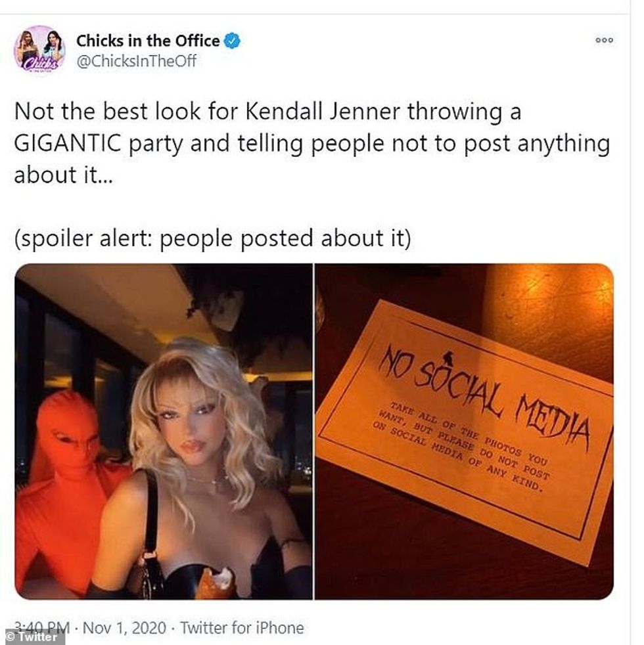Image resolution: width=644 pixels, height=645 pixels.
Task: Click the 3:40 PM timestamp
Action: [x=42, y=628]
